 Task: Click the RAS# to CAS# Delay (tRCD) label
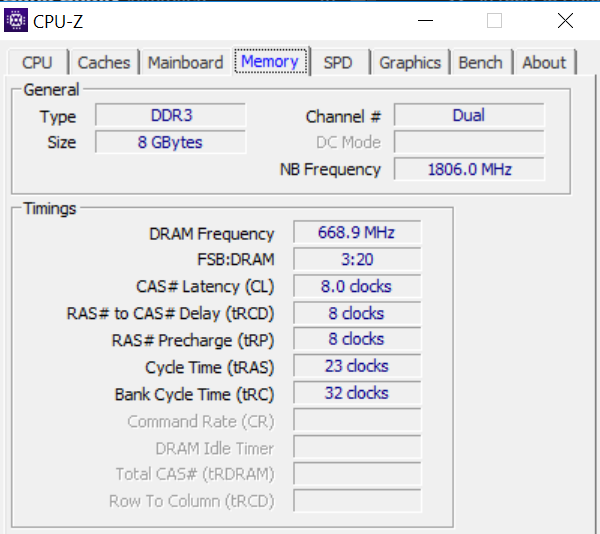pyautogui.click(x=170, y=314)
